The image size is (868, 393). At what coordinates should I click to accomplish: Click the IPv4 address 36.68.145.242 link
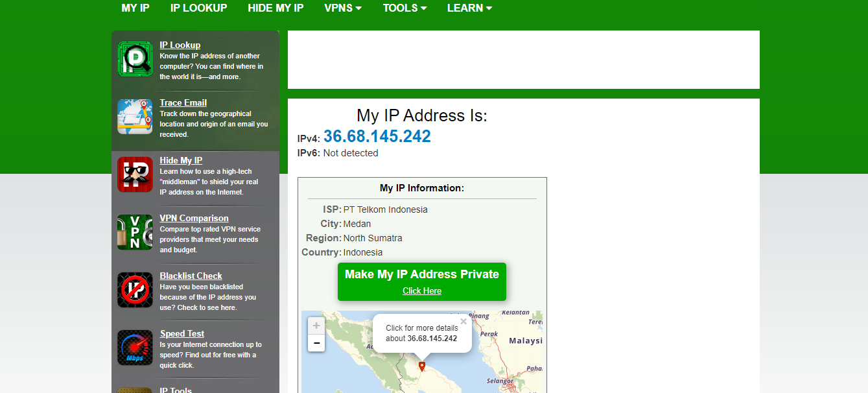click(x=377, y=136)
